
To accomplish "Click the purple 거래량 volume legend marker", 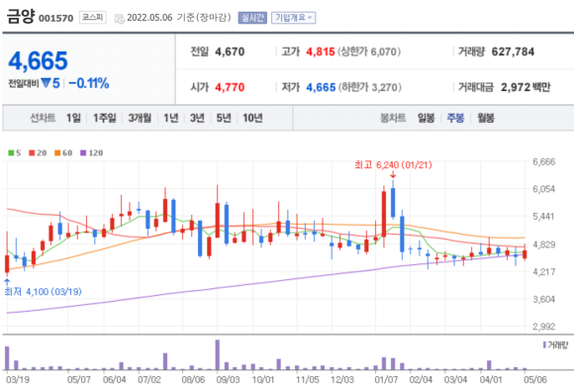I will [x=544, y=344].
